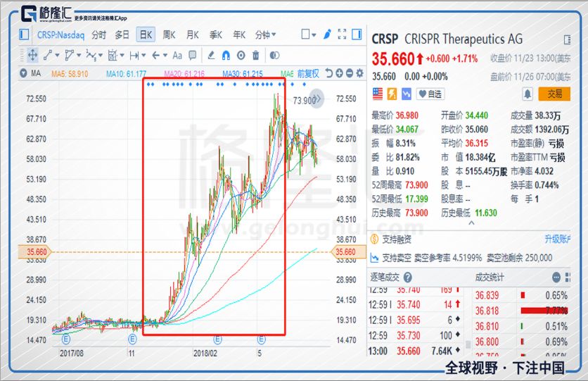Expand the shape tool options arrow
Screen dimensions: 588x381
click(x=79, y=56)
